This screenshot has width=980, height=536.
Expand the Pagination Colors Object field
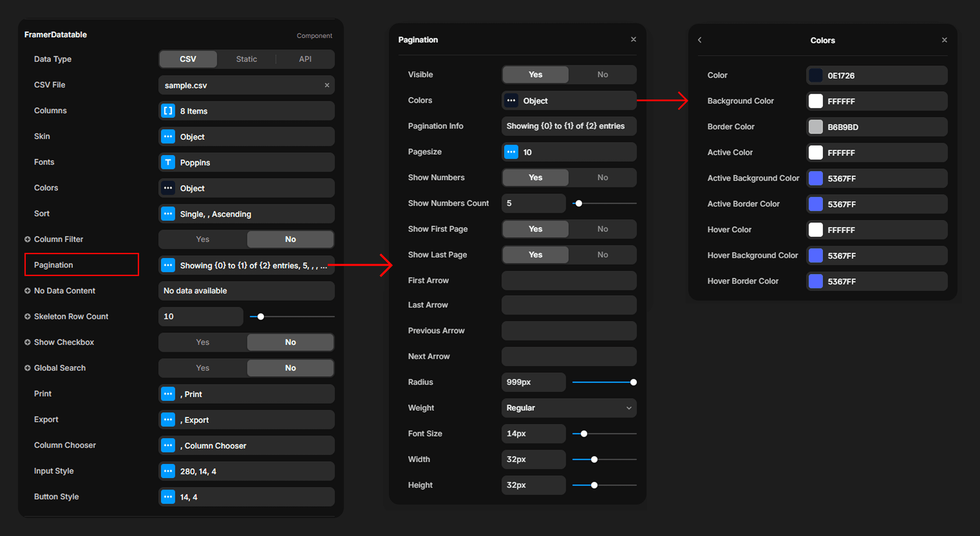click(568, 101)
